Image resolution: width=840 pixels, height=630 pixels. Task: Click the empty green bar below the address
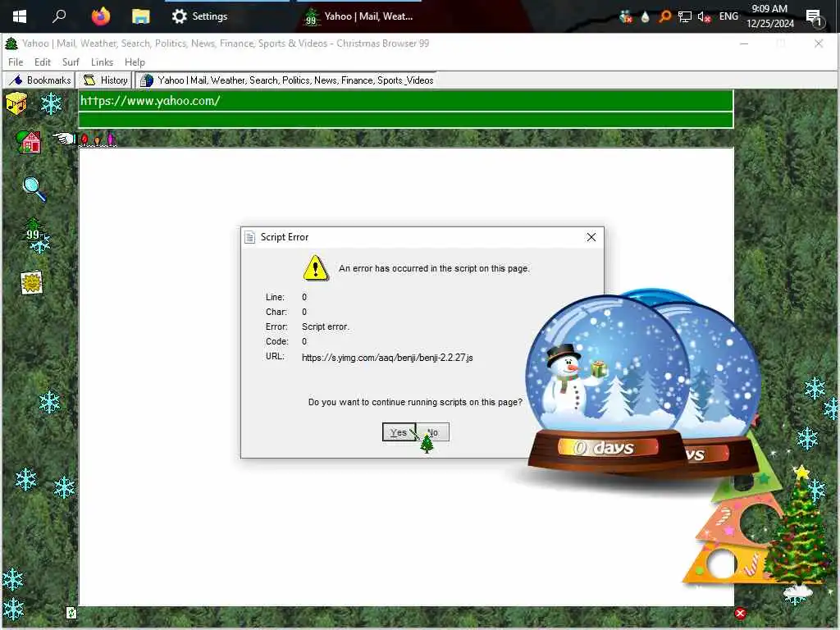(x=405, y=120)
